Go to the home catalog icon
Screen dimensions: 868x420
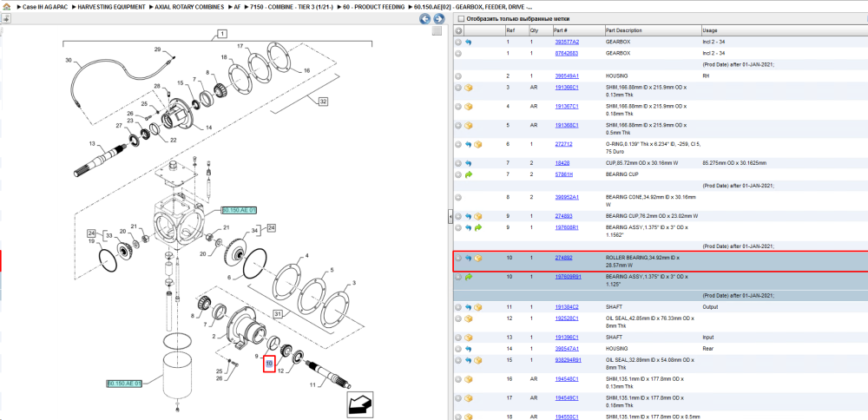tap(5, 7)
